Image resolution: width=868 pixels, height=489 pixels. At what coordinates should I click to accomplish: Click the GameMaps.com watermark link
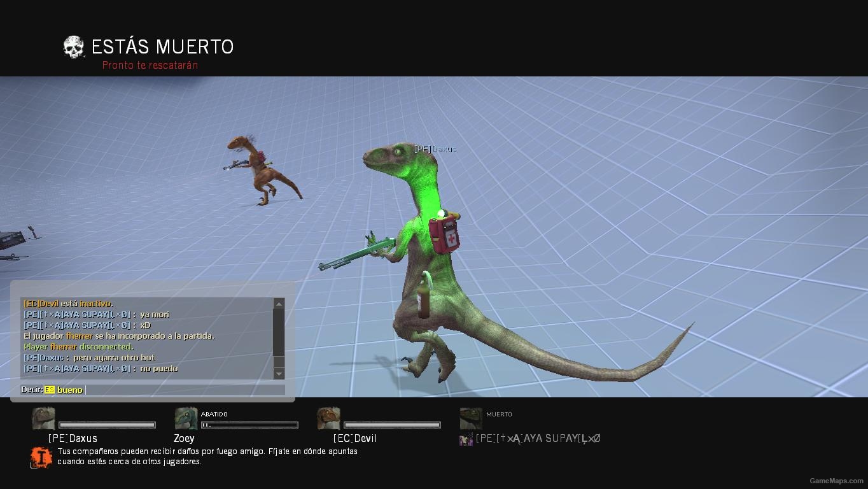pos(836,481)
